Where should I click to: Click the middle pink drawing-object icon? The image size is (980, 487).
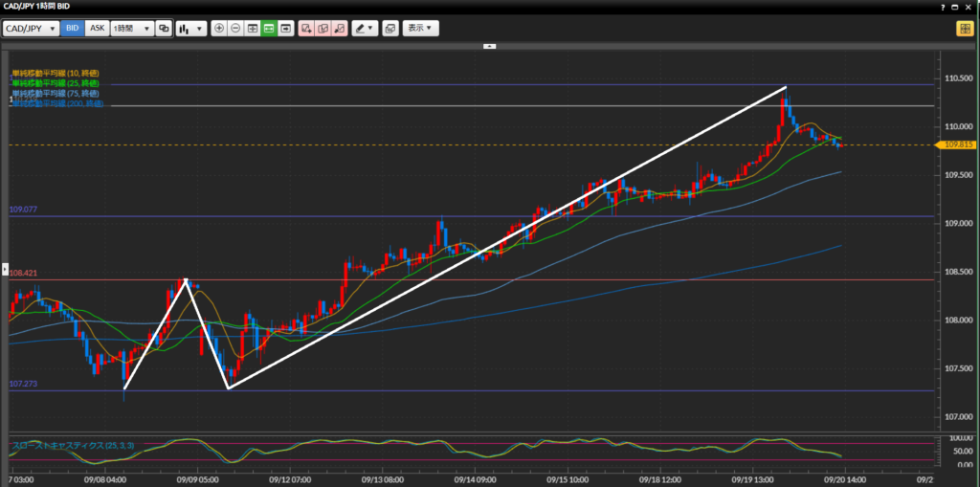[323, 29]
